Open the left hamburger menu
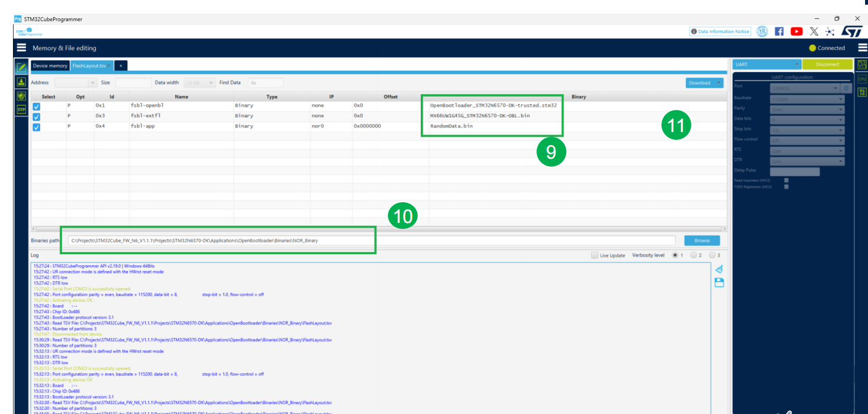Viewport: 868px width, 414px height. click(x=21, y=48)
